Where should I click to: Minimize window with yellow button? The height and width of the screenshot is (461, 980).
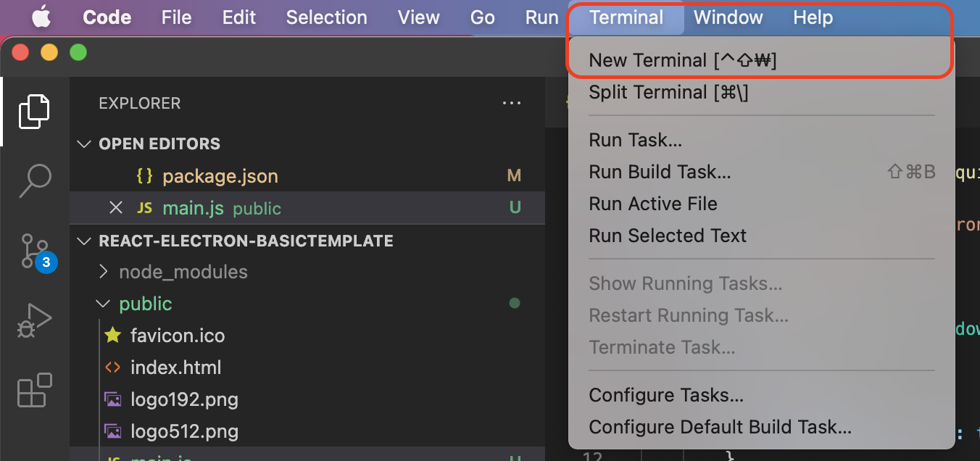point(49,52)
